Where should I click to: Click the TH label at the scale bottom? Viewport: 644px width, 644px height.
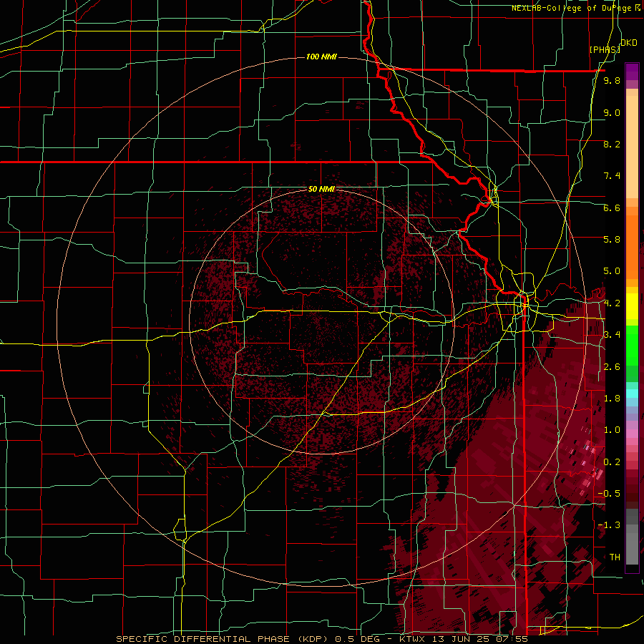tap(615, 557)
